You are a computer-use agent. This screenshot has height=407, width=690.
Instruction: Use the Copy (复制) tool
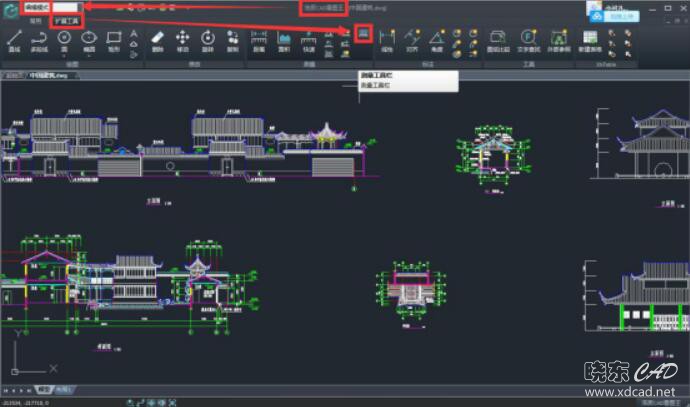point(233,38)
